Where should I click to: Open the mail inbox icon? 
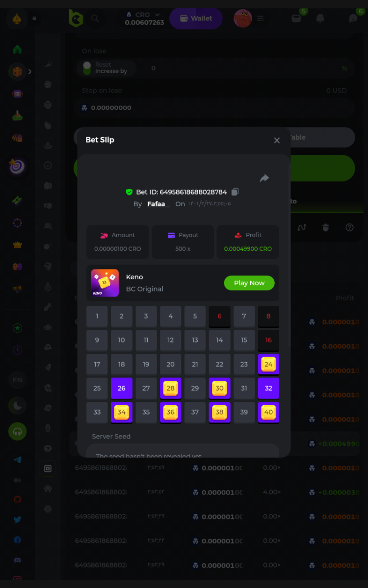coord(296,19)
